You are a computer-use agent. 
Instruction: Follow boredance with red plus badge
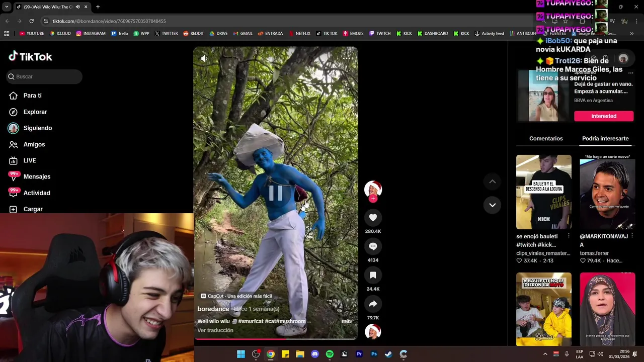tap(373, 199)
